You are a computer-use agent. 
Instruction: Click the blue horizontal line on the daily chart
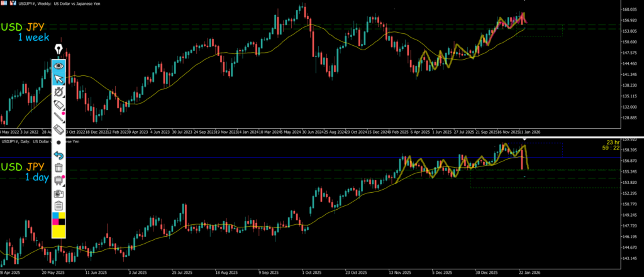point(252,157)
